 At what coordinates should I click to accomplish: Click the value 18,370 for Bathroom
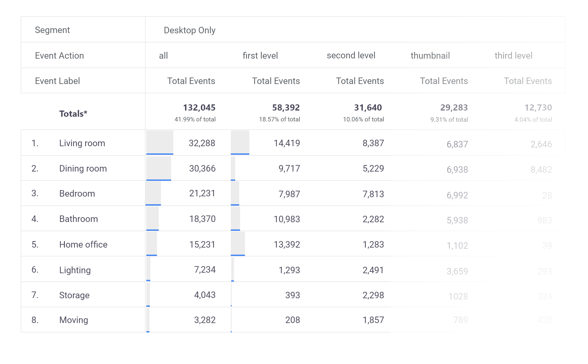202,219
